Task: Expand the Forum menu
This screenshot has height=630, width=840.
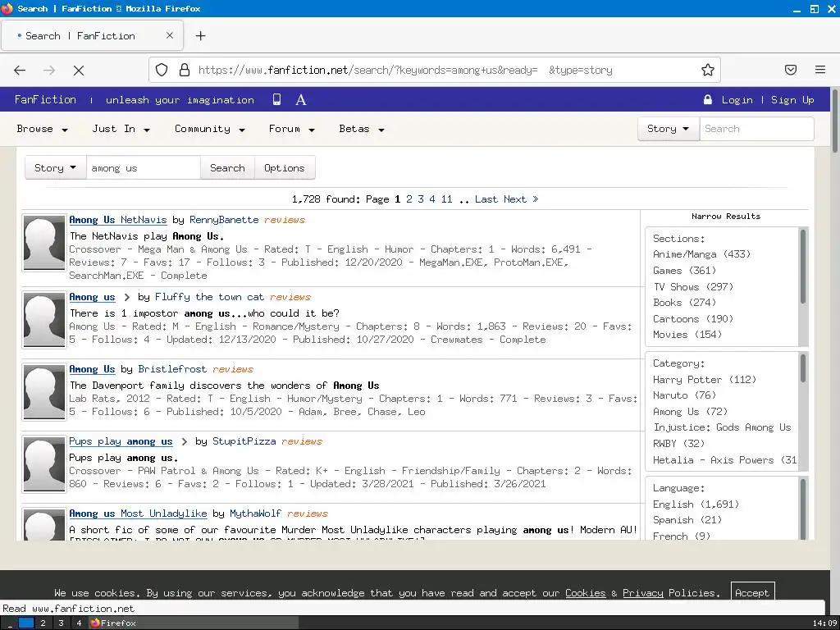Action: 292,129
